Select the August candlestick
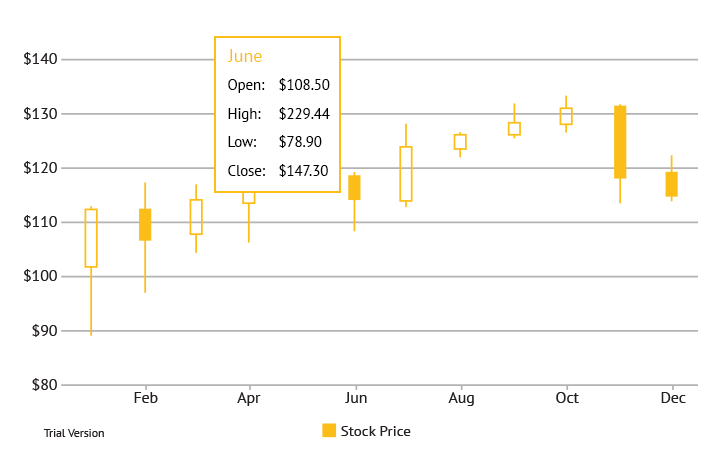721x474 pixels. tap(460, 141)
